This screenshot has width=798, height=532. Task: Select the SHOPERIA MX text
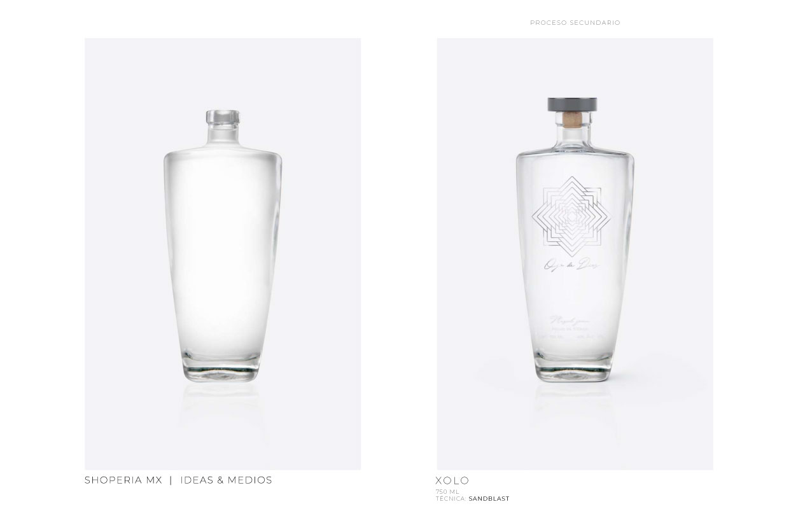(123, 480)
